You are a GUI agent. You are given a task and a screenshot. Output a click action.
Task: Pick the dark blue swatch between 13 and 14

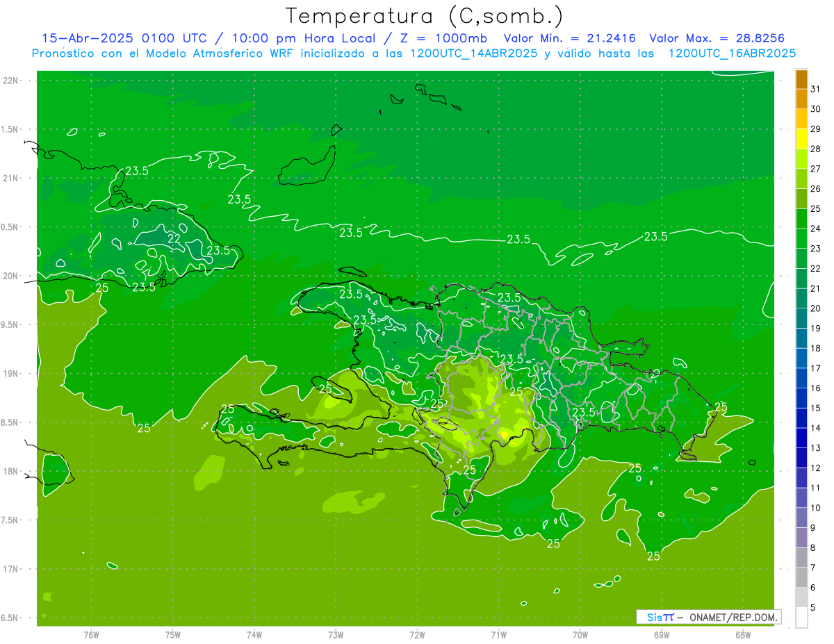point(801,438)
